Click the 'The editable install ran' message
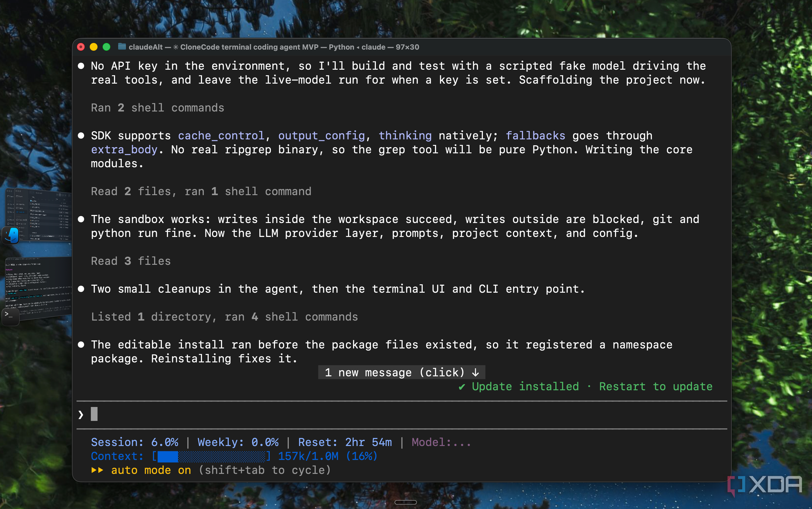The image size is (812, 509). [x=381, y=352]
